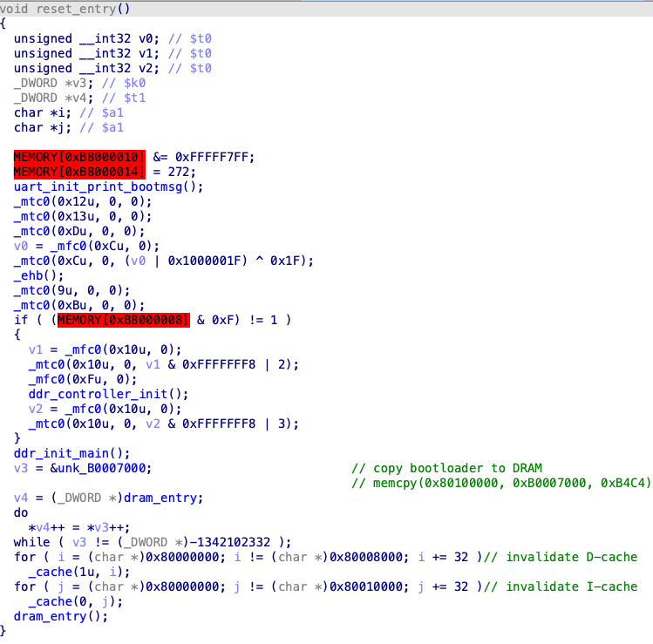Click highlighted MEMORY[0xB8000014] reference
Viewport: 653px width, 644px height.
pos(79,172)
